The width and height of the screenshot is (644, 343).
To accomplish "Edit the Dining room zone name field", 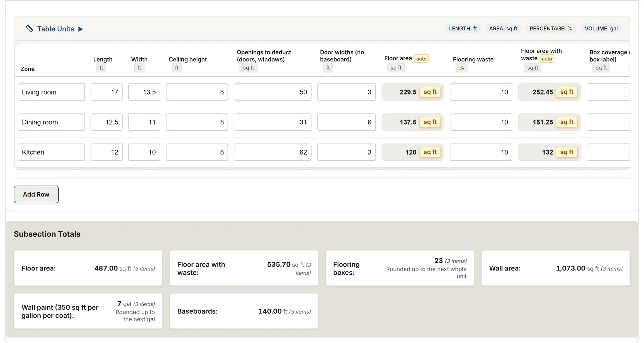I will (51, 122).
